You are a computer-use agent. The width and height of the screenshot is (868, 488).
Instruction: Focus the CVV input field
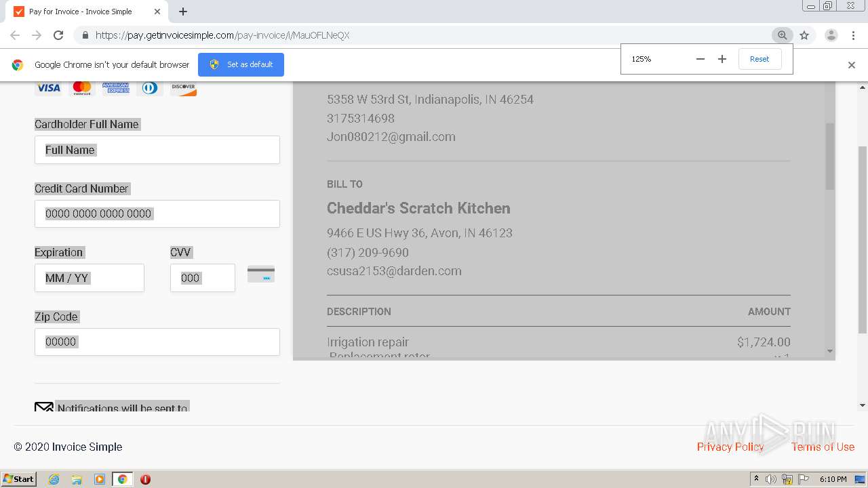point(203,278)
